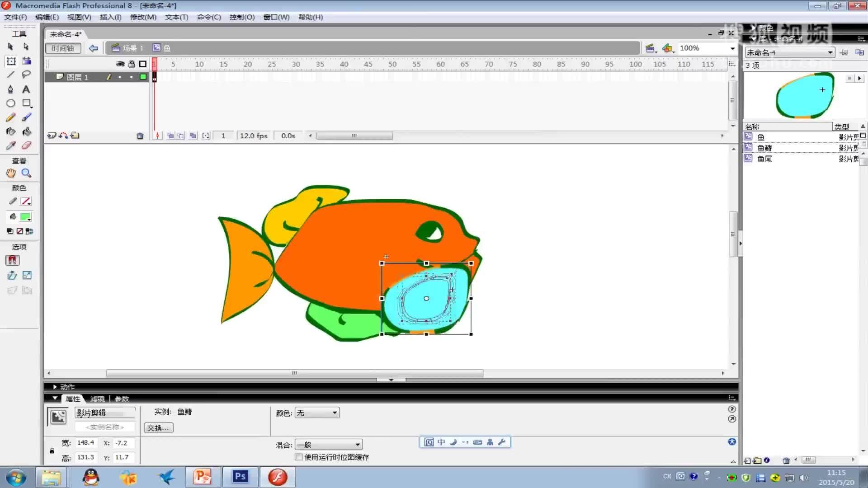Click the Timeline toggle button
This screenshot has width=868, height=488.
(x=63, y=48)
